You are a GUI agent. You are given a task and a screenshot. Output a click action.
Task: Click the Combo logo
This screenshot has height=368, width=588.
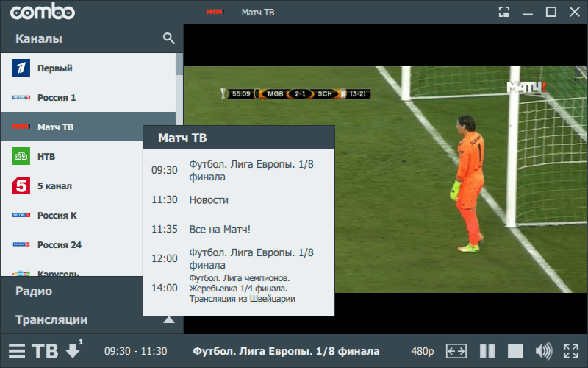pyautogui.click(x=43, y=12)
